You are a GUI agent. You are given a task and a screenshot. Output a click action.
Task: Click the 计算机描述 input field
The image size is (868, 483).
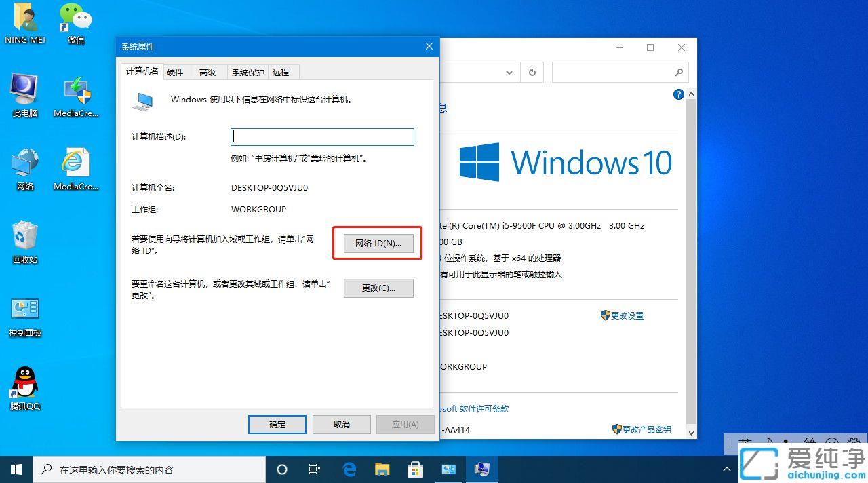pos(322,136)
